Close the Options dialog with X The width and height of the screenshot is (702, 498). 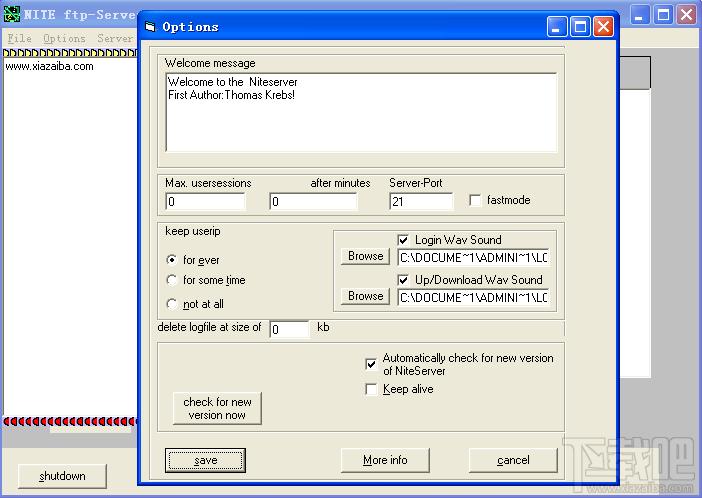point(604,27)
